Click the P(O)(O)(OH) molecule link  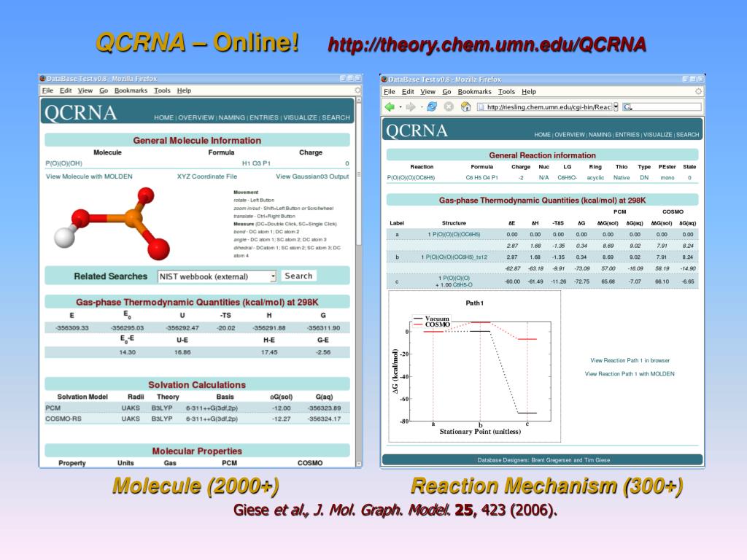click(64, 163)
